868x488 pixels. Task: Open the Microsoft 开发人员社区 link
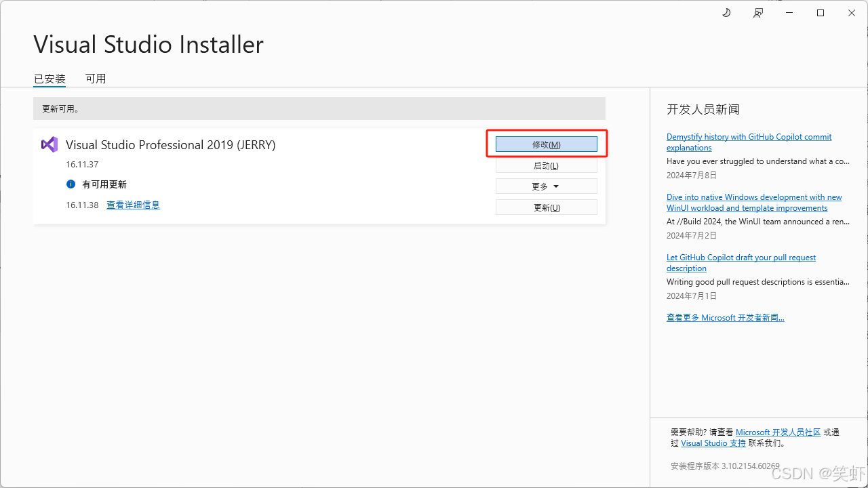(x=778, y=432)
